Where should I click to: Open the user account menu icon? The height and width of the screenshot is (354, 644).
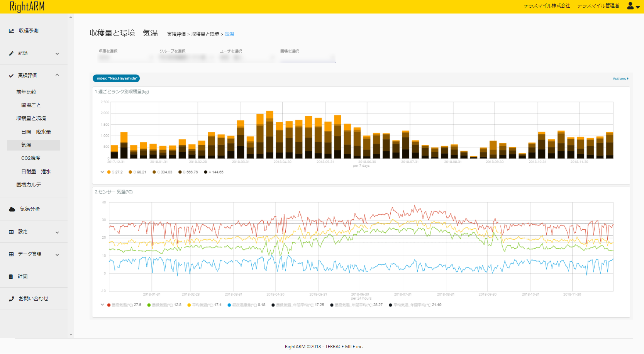tap(633, 6)
